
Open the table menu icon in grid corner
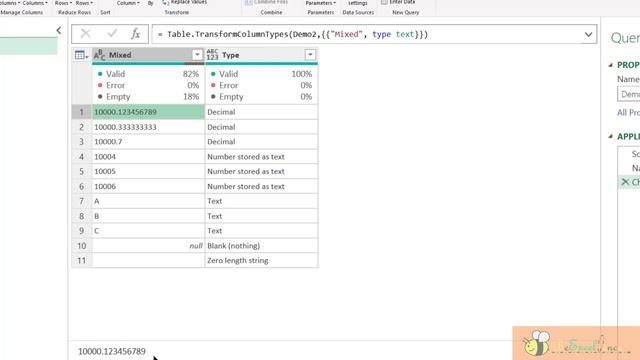[x=81, y=55]
